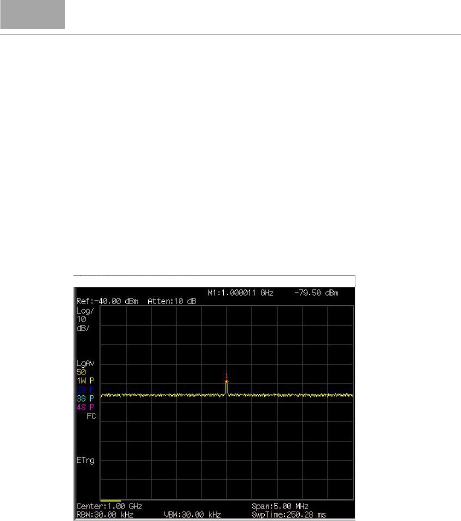This screenshot has width=461, height=521.
Task: Select the blue trace 2 indicator
Action: [85, 389]
